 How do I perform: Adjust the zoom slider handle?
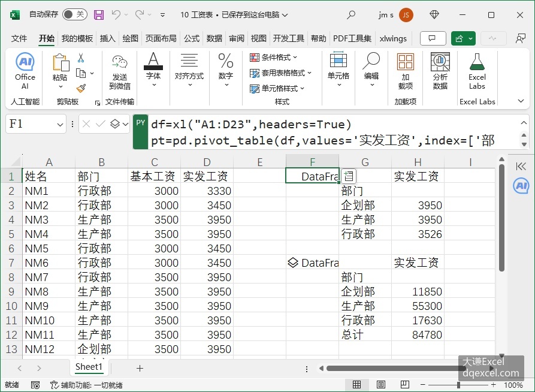pyautogui.click(x=458, y=385)
